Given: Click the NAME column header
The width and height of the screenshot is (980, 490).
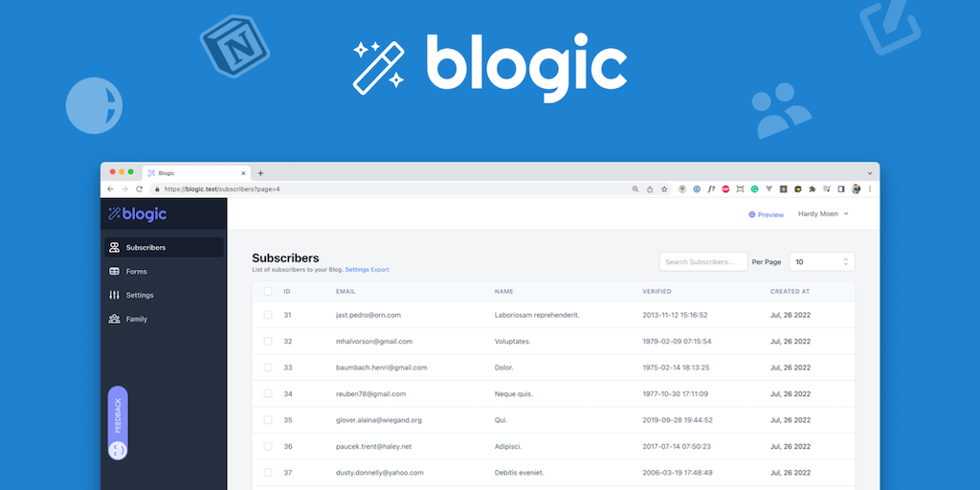Looking at the screenshot, I should tap(503, 291).
